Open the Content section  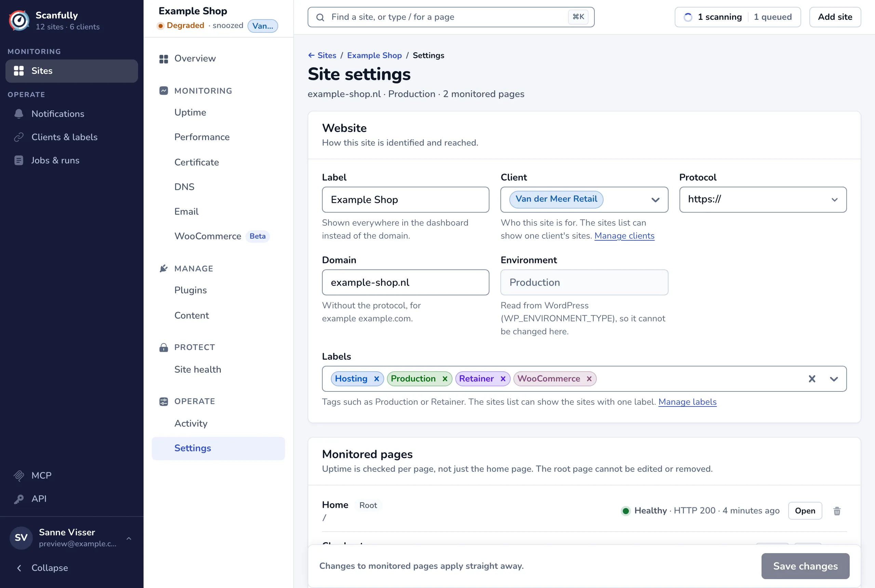click(218, 316)
